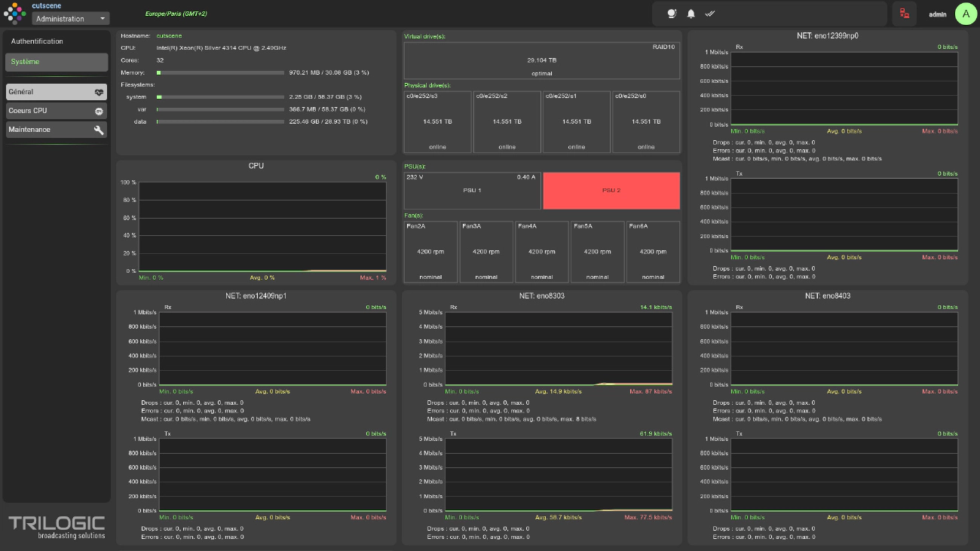
Task: Click the eno12409np1 Tx traffic graph
Action: point(273,475)
